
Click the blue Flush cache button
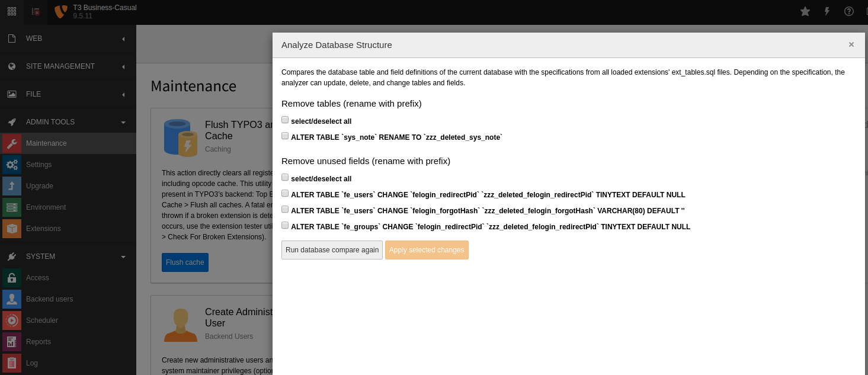[x=185, y=262]
